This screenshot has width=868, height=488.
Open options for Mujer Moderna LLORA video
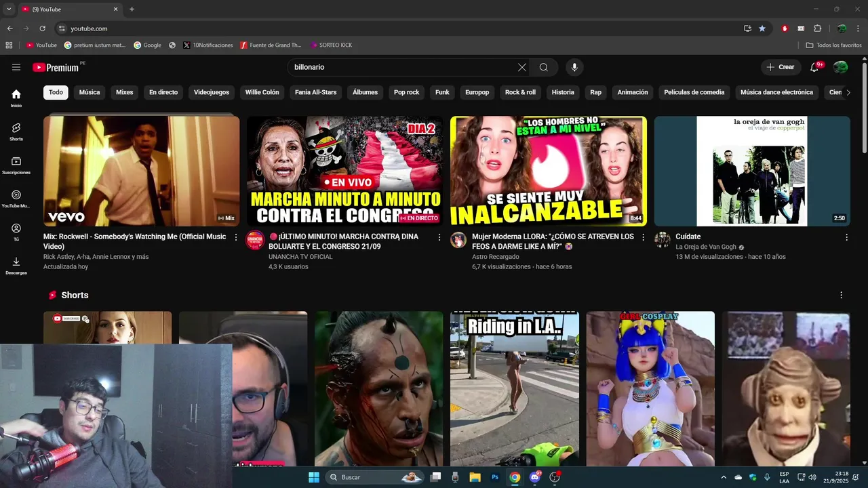tap(643, 237)
